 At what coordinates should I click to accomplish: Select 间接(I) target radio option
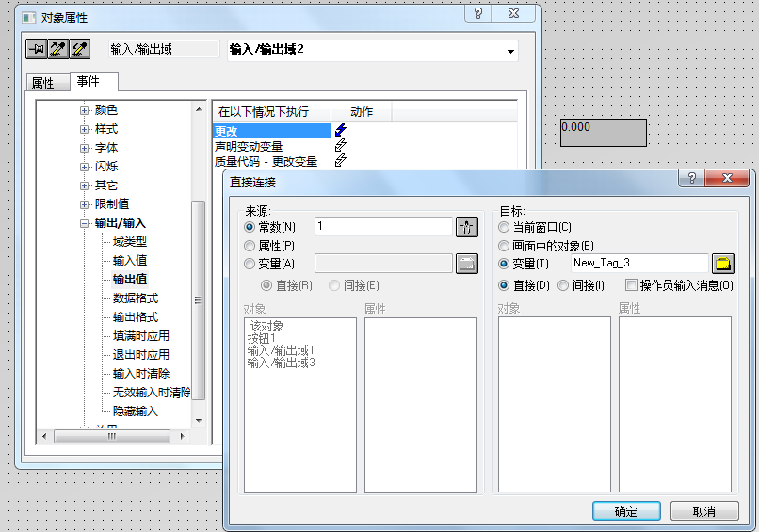point(563,285)
